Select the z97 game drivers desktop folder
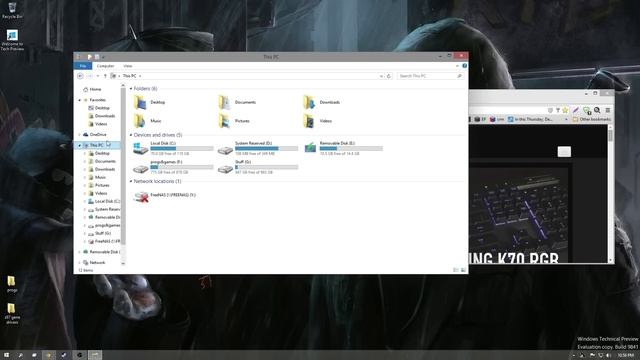Viewport: 640px width, 360px height. point(12,313)
